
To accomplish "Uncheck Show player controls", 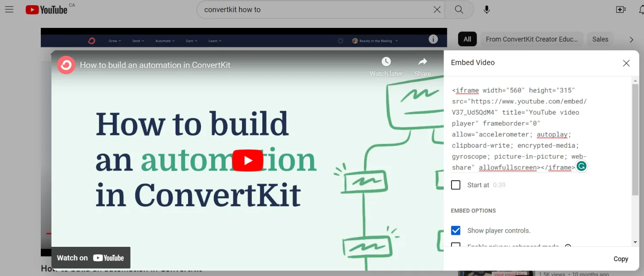I will (456, 231).
